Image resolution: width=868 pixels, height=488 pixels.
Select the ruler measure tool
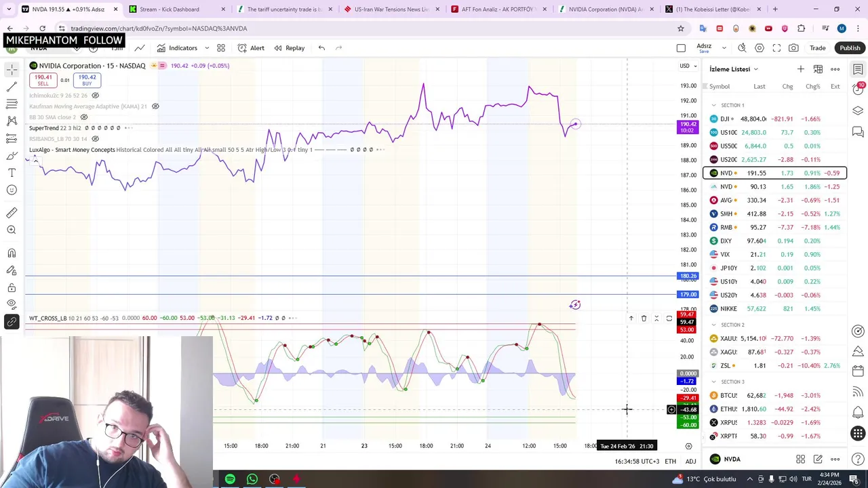point(12,213)
